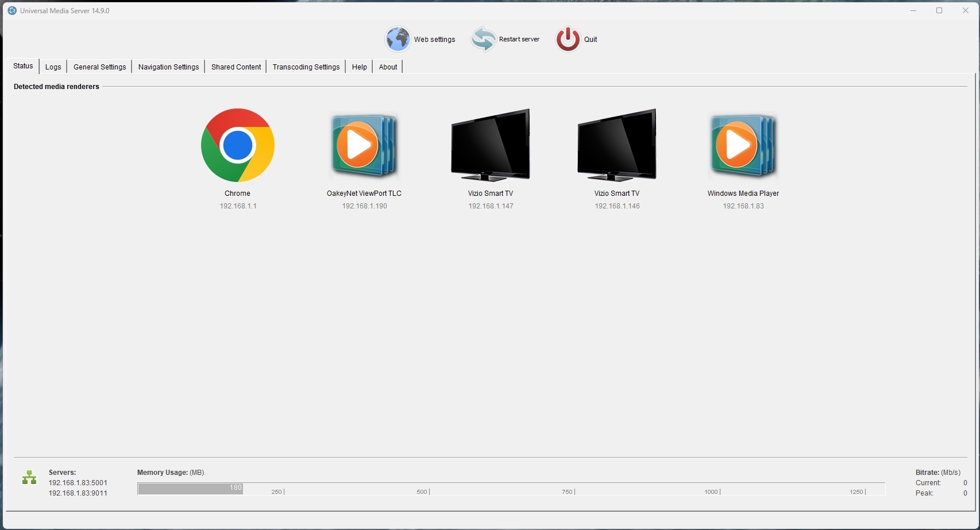Click the red Quit power icon
The image size is (980, 530).
coord(568,39)
